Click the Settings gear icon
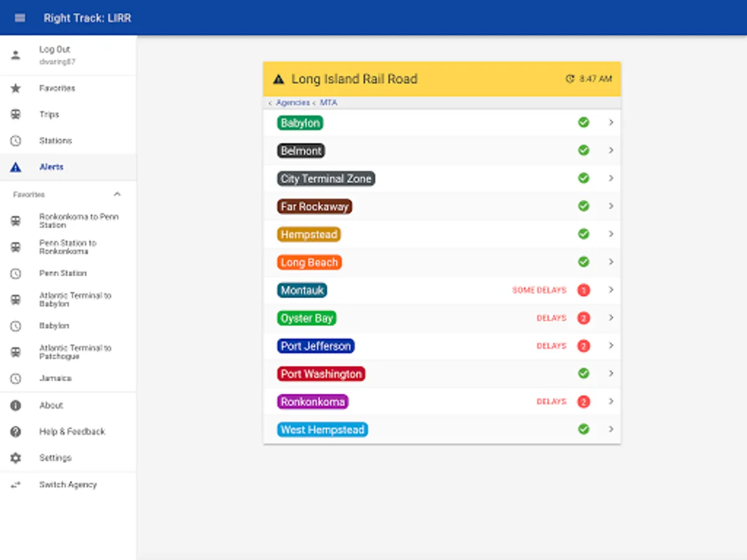The height and width of the screenshot is (560, 747). (16, 458)
